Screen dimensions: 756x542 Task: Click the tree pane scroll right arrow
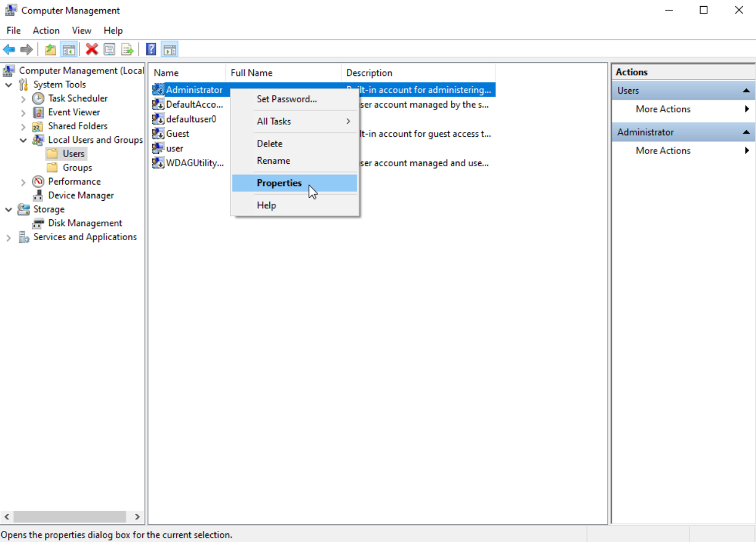137,517
